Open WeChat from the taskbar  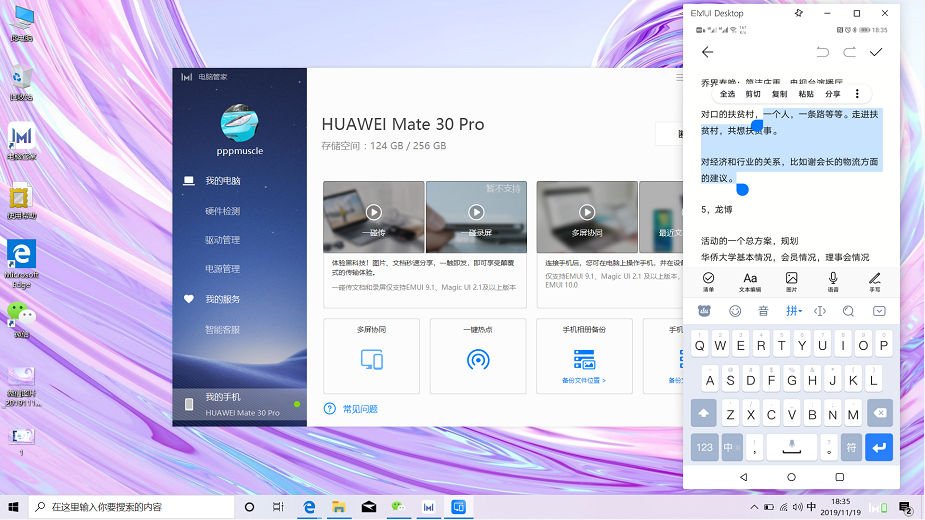pyautogui.click(x=399, y=507)
